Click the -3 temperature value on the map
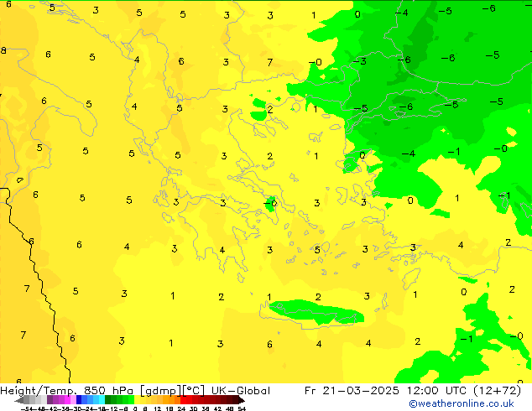This screenshot has height=411, width=532. pos(360,61)
